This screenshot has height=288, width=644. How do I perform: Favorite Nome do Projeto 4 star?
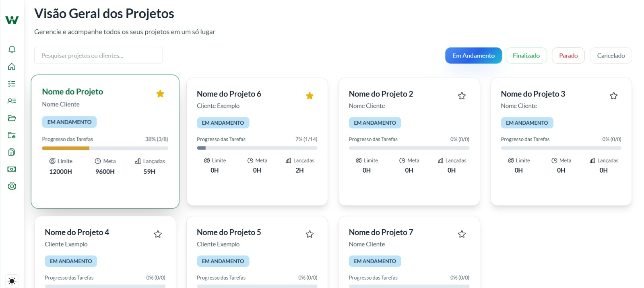[158, 234]
